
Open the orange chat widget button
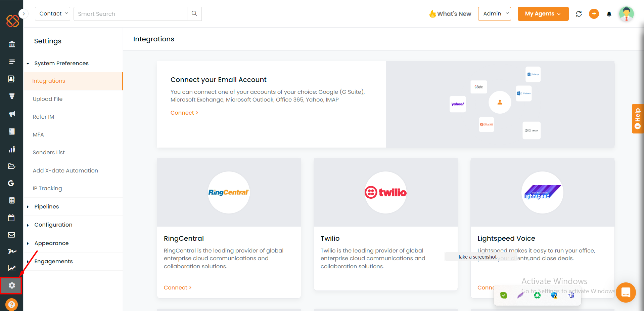tap(626, 292)
